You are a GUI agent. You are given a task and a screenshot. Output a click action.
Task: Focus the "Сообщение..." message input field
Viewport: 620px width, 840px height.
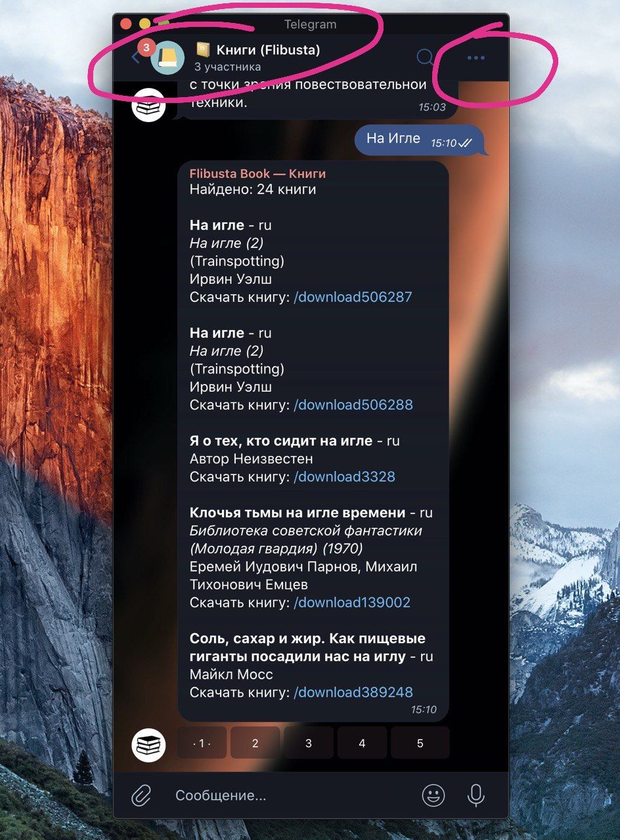coord(289,796)
